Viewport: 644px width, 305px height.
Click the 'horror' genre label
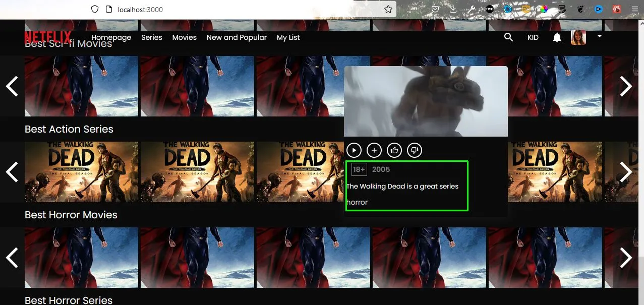pos(357,202)
